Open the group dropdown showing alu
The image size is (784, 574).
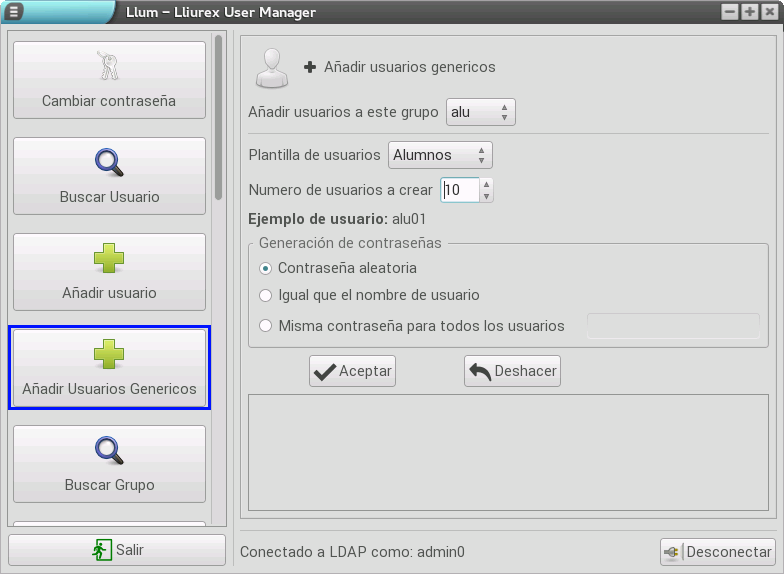point(480,112)
